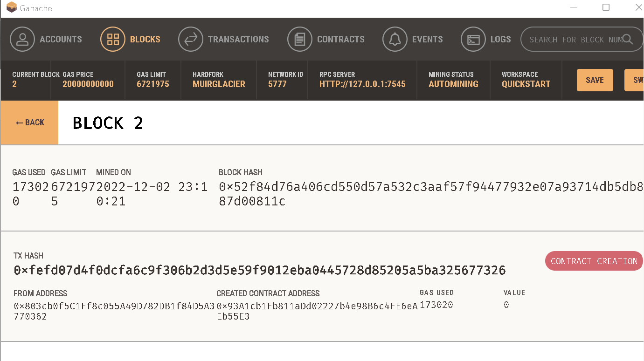Image resolution: width=644 pixels, height=361 pixels.
Task: Click the Contracts document icon
Action: (300, 39)
